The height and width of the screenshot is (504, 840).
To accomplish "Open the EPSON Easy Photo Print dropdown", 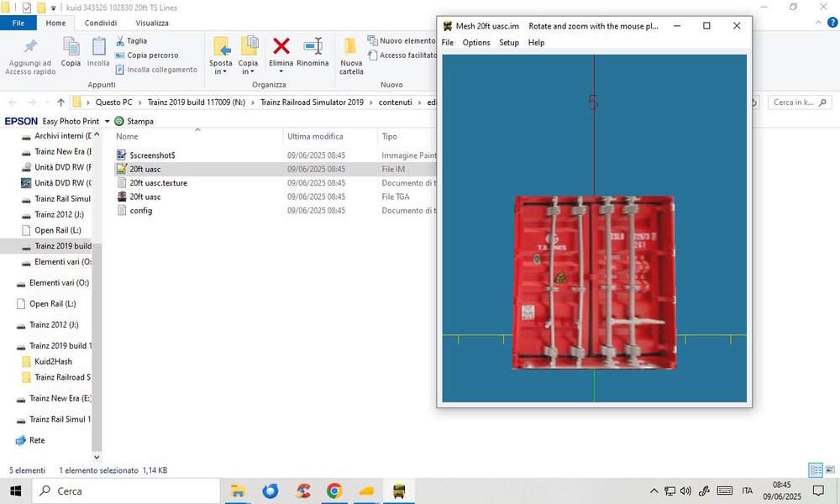I will coord(108,122).
